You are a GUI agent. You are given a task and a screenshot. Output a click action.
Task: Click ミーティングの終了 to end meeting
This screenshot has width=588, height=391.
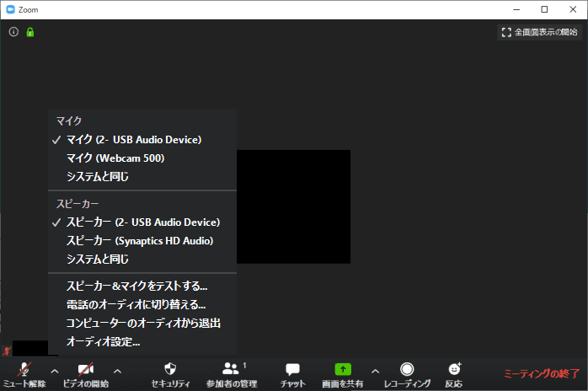(542, 373)
